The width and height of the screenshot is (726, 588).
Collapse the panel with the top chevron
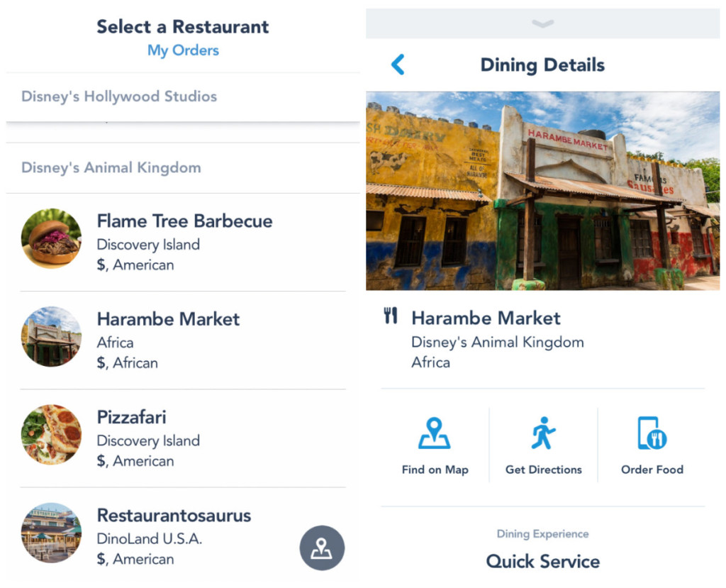pyautogui.click(x=542, y=24)
